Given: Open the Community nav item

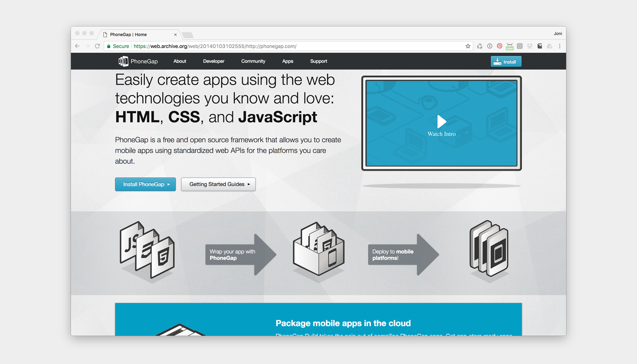Looking at the screenshot, I should point(253,61).
